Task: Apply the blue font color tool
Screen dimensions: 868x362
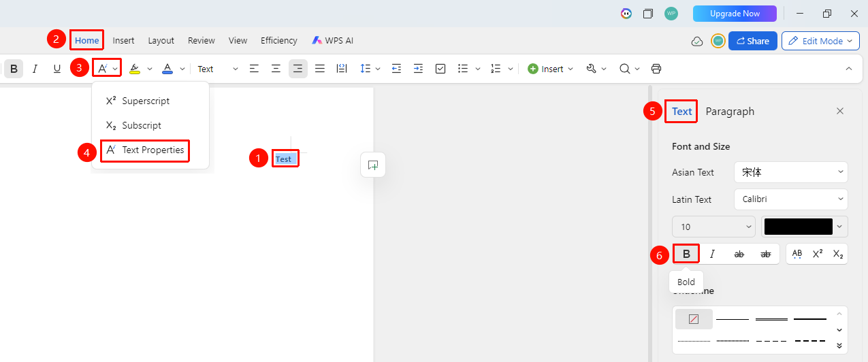Action: [x=167, y=69]
